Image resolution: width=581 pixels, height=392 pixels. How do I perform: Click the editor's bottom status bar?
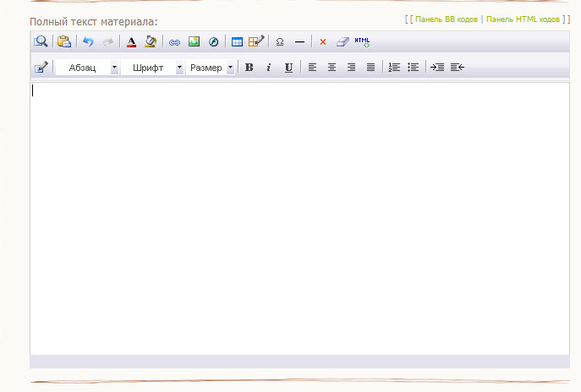(x=299, y=362)
